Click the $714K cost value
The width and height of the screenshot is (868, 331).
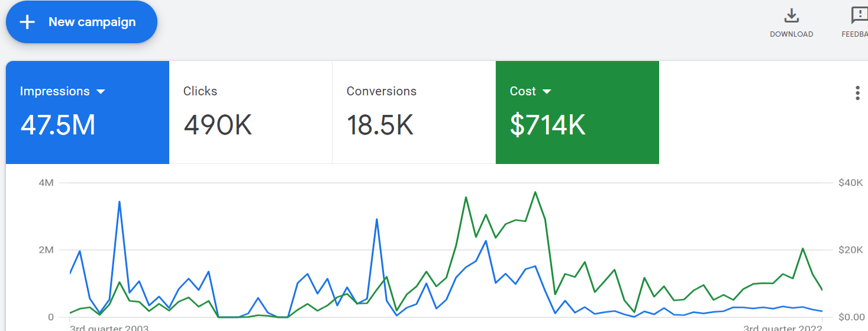[548, 125]
